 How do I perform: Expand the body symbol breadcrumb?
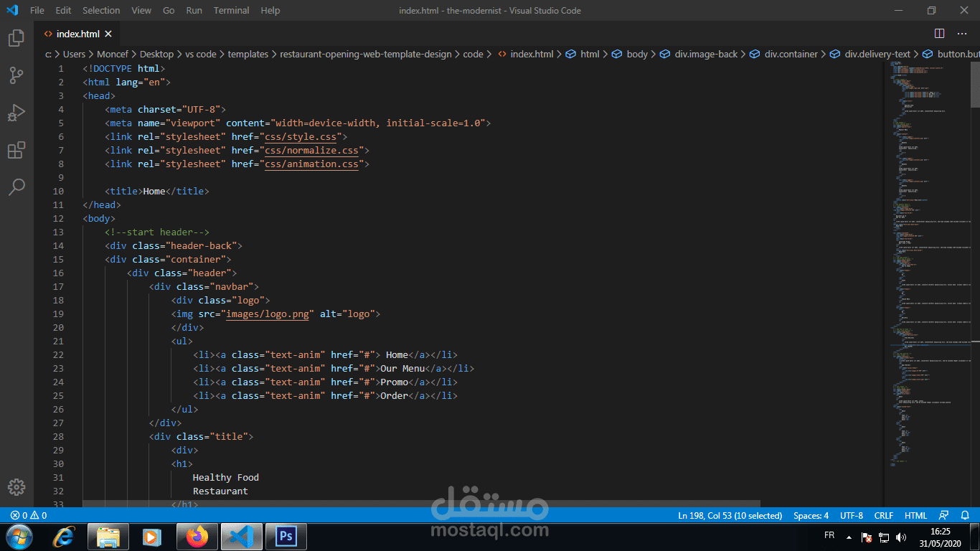pos(630,54)
